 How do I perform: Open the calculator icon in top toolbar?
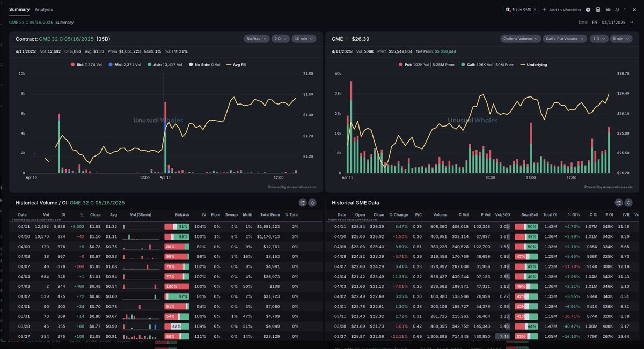coord(598,10)
